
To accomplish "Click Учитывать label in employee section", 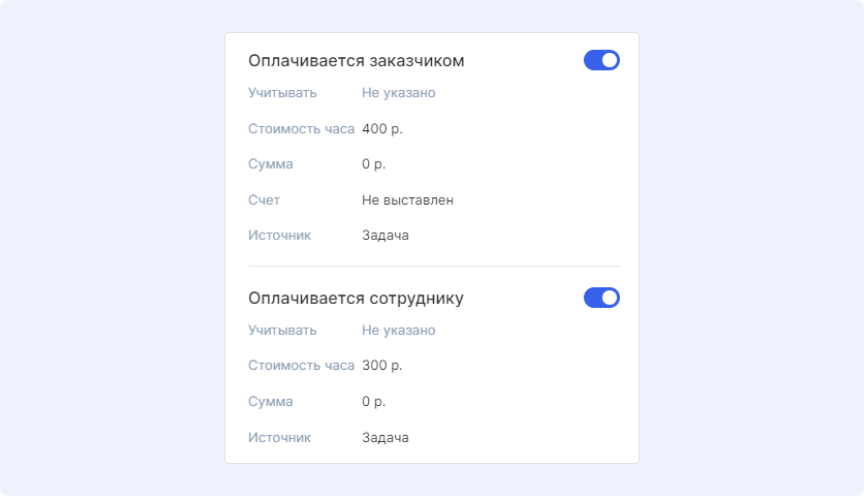I will (x=282, y=330).
